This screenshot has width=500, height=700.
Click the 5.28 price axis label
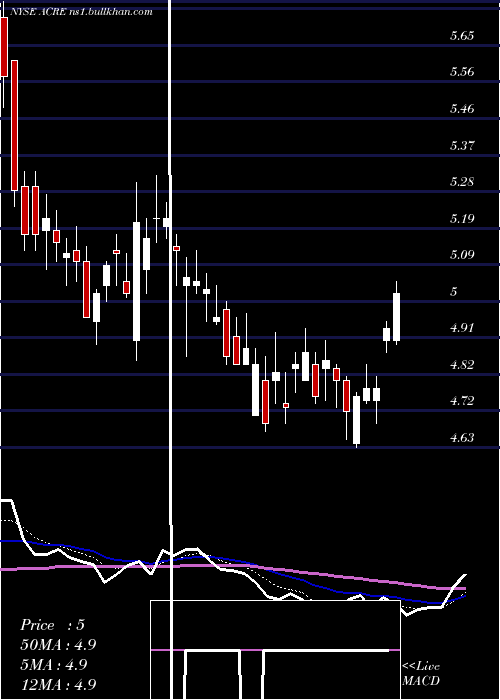tap(462, 182)
